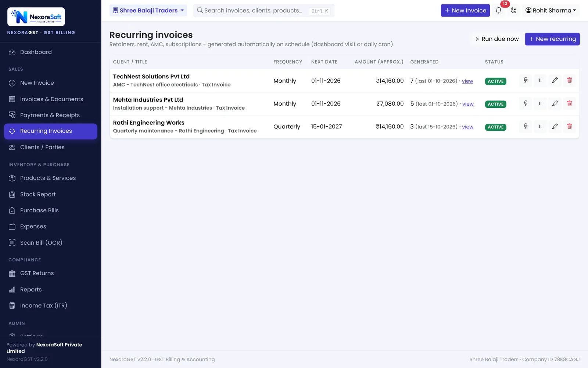Pause the TechNest Solutions recurring invoice
The height and width of the screenshot is (368, 588).
(540, 81)
